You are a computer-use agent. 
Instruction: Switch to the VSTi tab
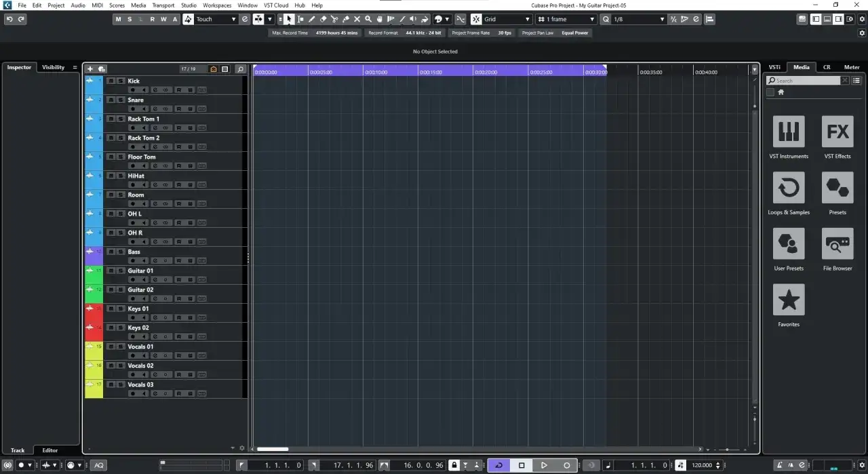(x=774, y=67)
